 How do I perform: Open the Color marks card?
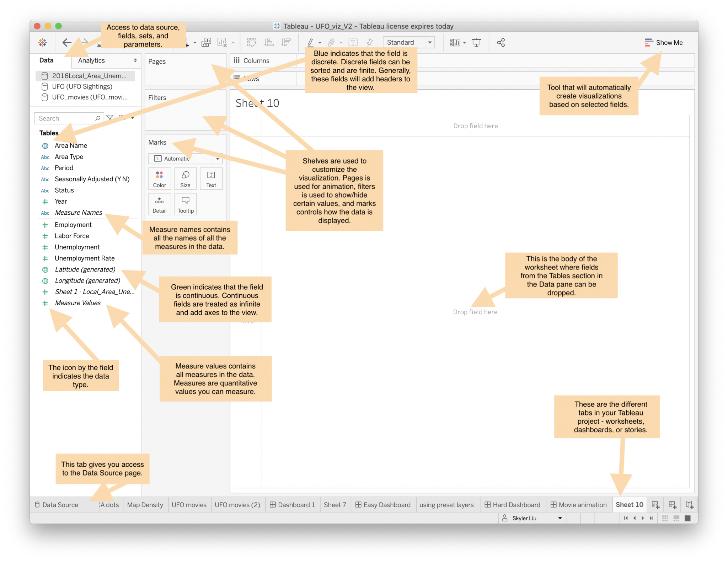(160, 178)
